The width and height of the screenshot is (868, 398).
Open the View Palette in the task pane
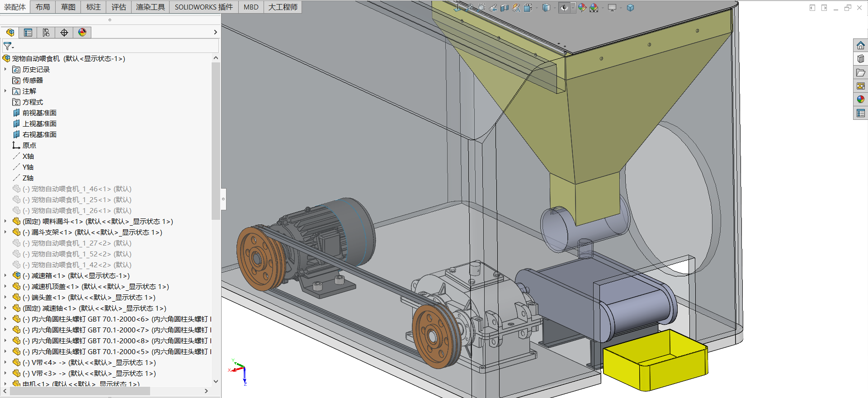pyautogui.click(x=860, y=86)
